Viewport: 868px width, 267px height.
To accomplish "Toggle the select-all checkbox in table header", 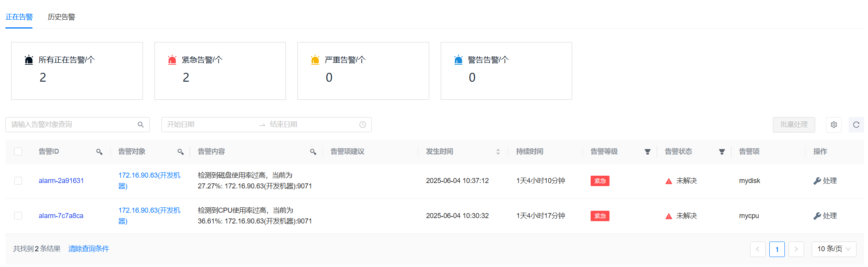I will (18, 151).
